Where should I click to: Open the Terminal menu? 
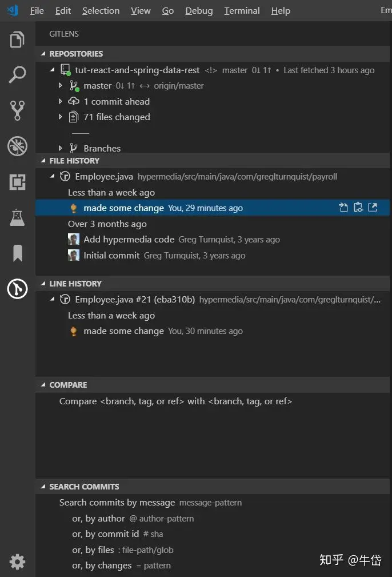coord(242,11)
